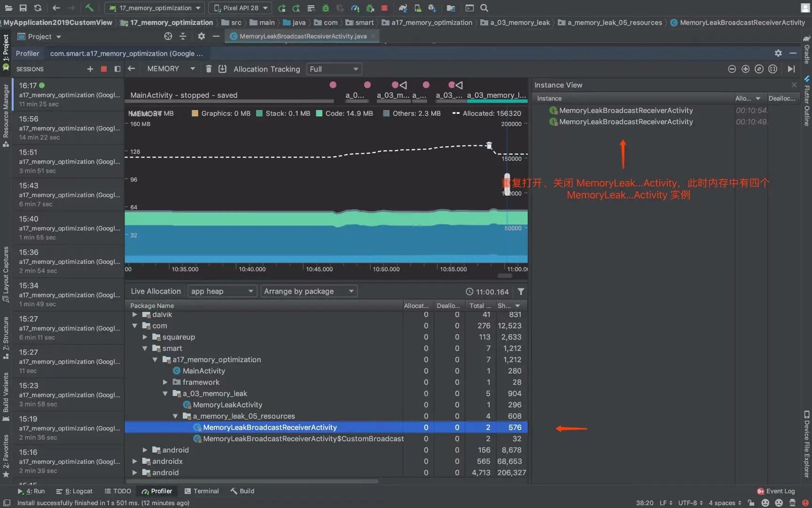Open the Build tool window tab
Image resolution: width=812 pixels, height=508 pixels.
tap(242, 491)
